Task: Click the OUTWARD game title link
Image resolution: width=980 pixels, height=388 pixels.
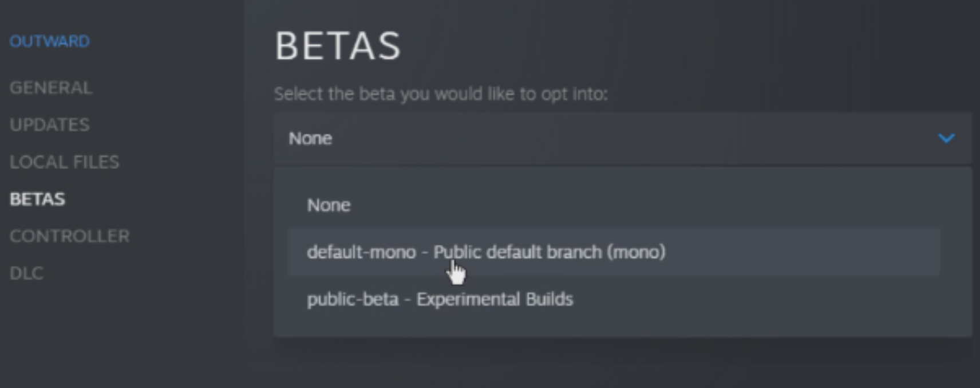Action: (x=49, y=41)
